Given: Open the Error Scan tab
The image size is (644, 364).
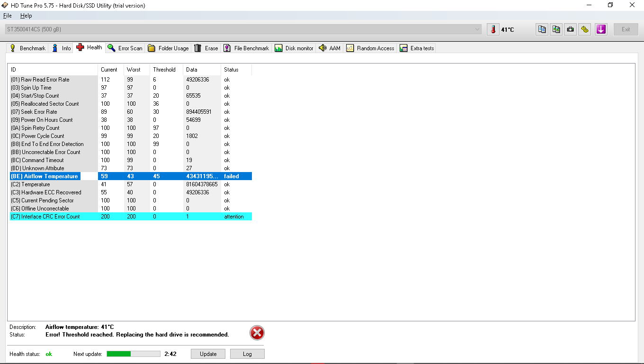Looking at the screenshot, I should 125,48.
